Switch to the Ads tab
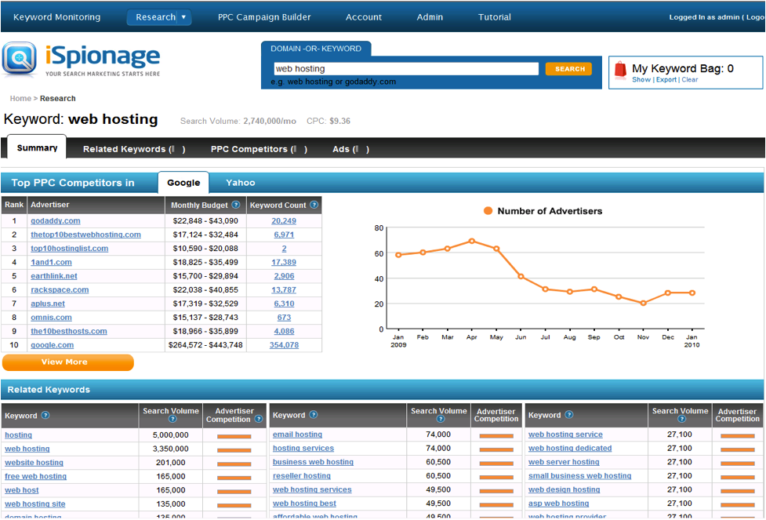This screenshot has height=520, width=766. click(351, 149)
